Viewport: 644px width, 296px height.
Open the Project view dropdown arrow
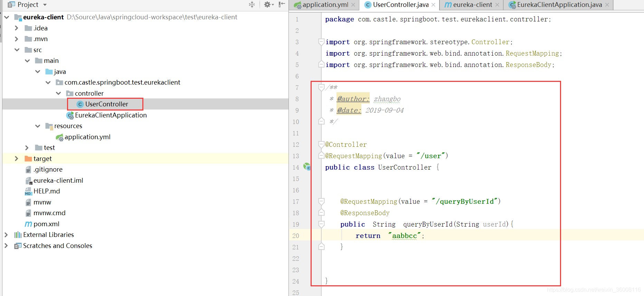click(x=45, y=5)
